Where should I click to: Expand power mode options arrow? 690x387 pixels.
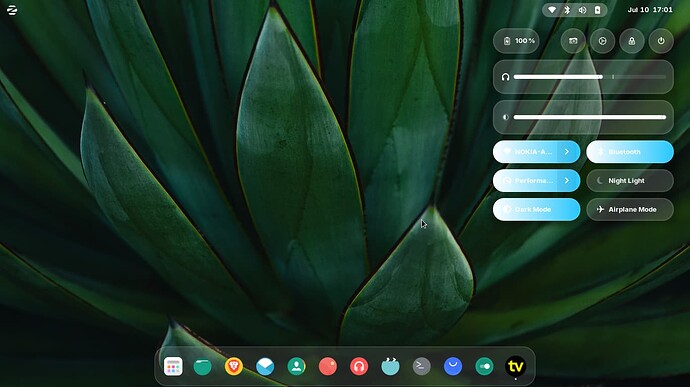click(568, 181)
